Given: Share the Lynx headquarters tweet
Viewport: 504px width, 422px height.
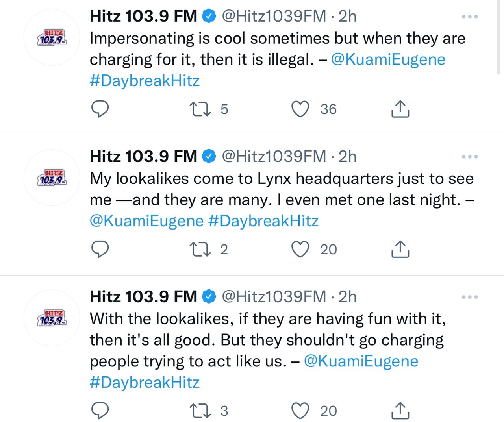Looking at the screenshot, I should point(400,249).
